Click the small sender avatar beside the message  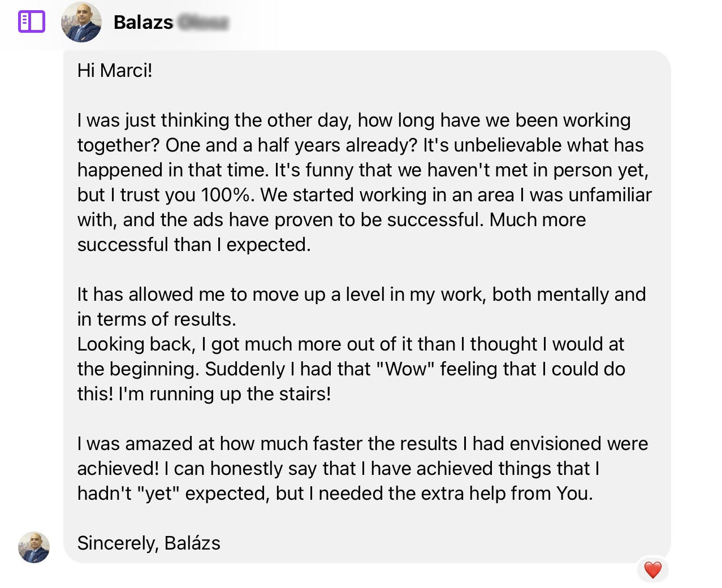tap(34, 547)
